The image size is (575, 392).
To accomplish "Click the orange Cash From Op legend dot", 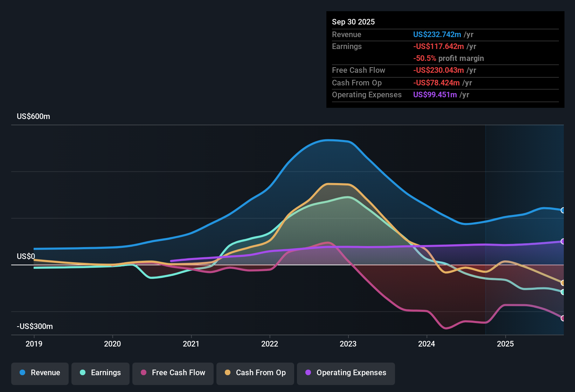I will point(228,373).
